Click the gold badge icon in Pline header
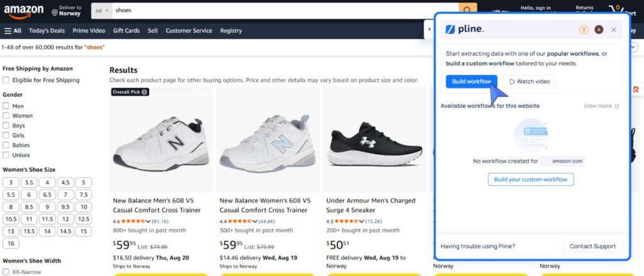 click(584, 30)
